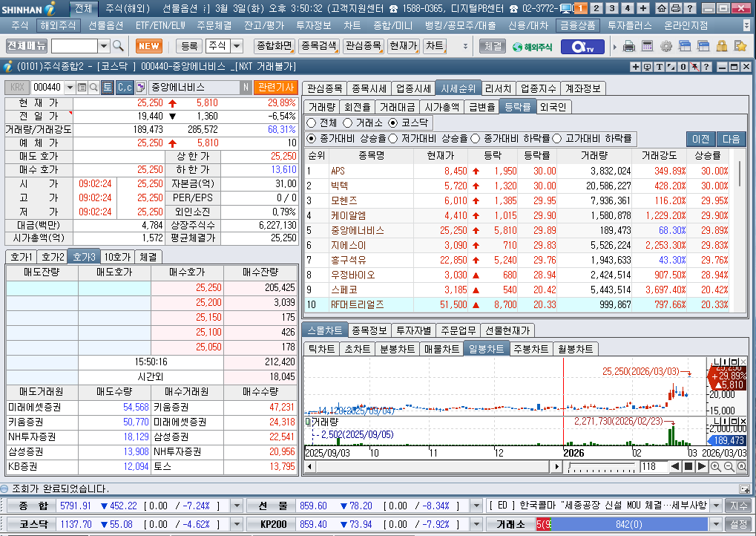Click the printer icon in the title bar
The height and width of the screenshot is (536, 756).
(676, 8)
